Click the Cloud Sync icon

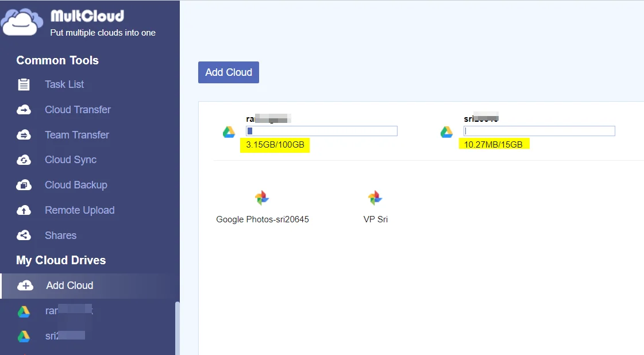point(24,160)
